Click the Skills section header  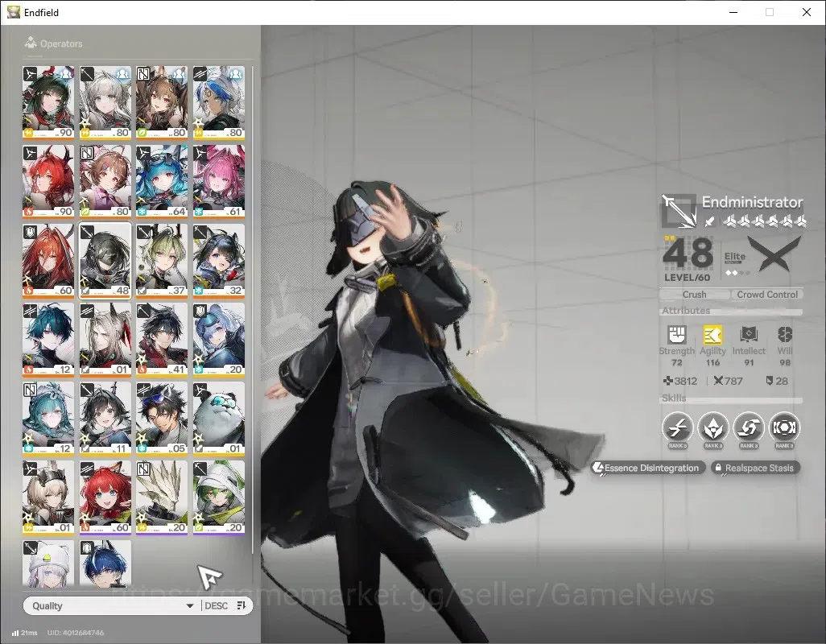(674, 398)
